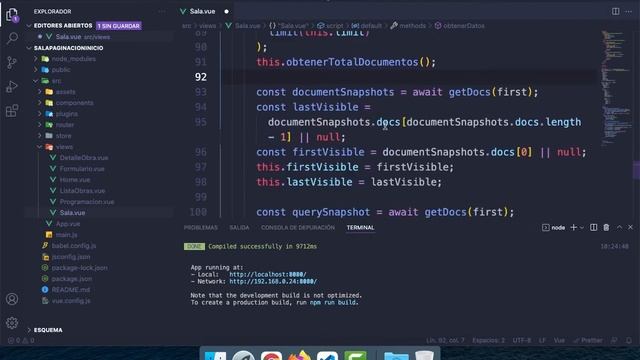Open package.json in the explorer
This screenshot has width=640, height=360.
pyautogui.click(x=72, y=279)
